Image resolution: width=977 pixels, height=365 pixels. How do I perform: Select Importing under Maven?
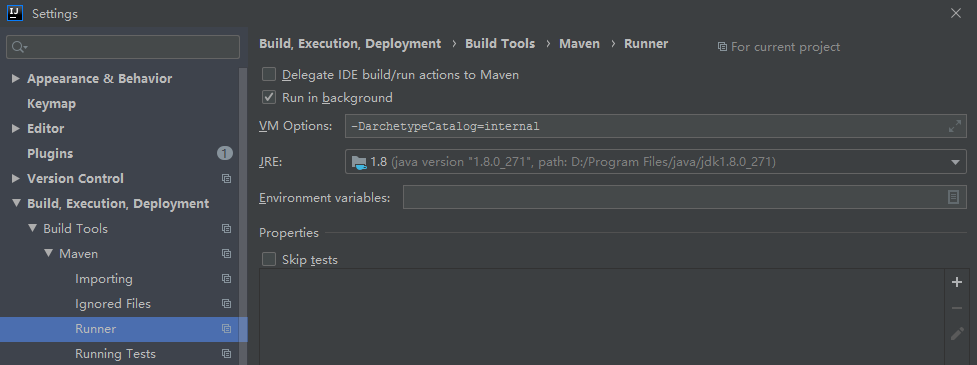[103, 278]
